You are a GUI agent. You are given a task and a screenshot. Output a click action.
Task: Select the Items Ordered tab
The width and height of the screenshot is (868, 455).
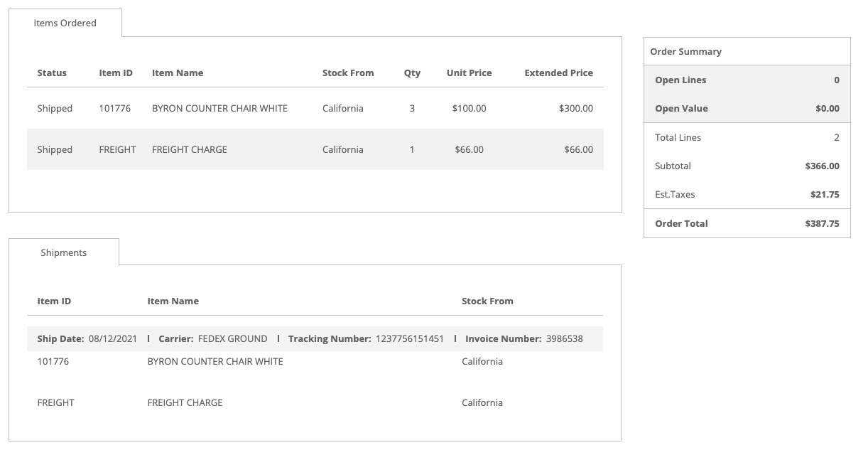tap(65, 23)
